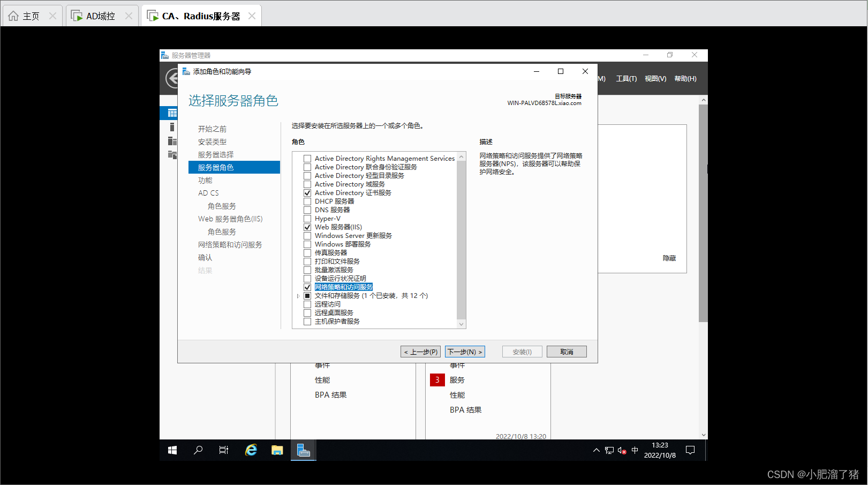The image size is (868, 485).
Task: Show hidden system tray icons
Action: click(x=596, y=451)
